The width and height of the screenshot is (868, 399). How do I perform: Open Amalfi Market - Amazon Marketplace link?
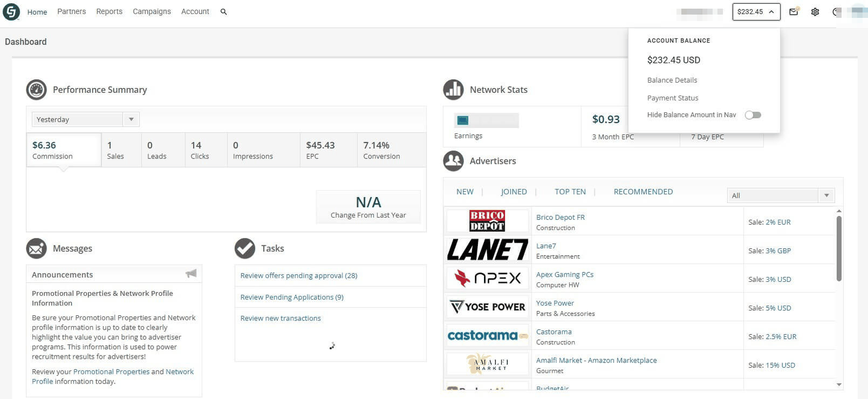point(596,360)
